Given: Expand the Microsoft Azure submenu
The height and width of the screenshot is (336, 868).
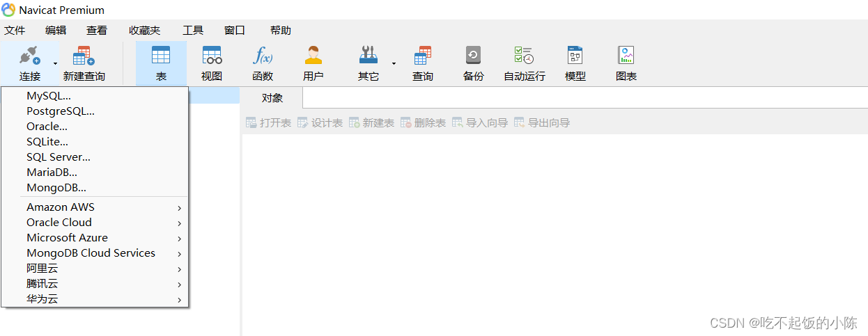Looking at the screenshot, I should [95, 237].
